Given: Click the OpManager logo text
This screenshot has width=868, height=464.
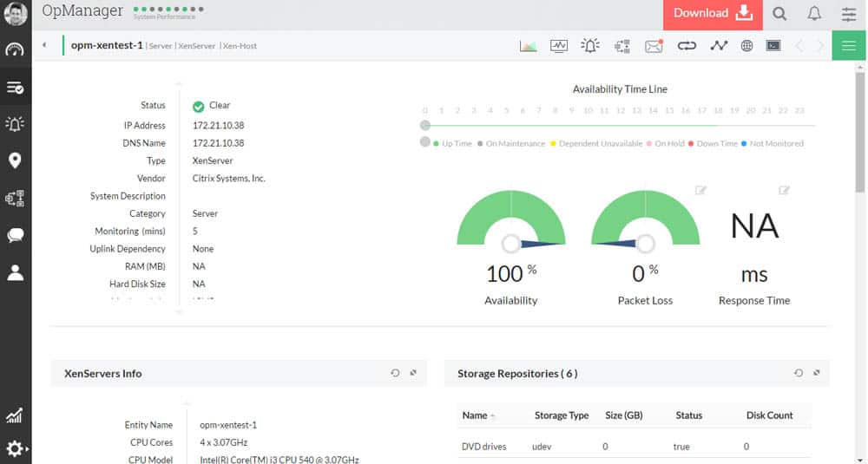Looking at the screenshot, I should [x=82, y=11].
